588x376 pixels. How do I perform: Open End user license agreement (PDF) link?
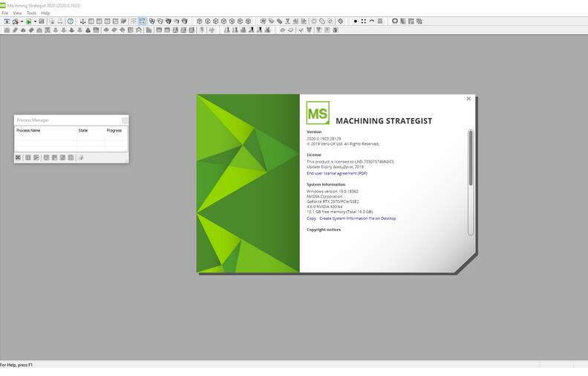point(337,173)
